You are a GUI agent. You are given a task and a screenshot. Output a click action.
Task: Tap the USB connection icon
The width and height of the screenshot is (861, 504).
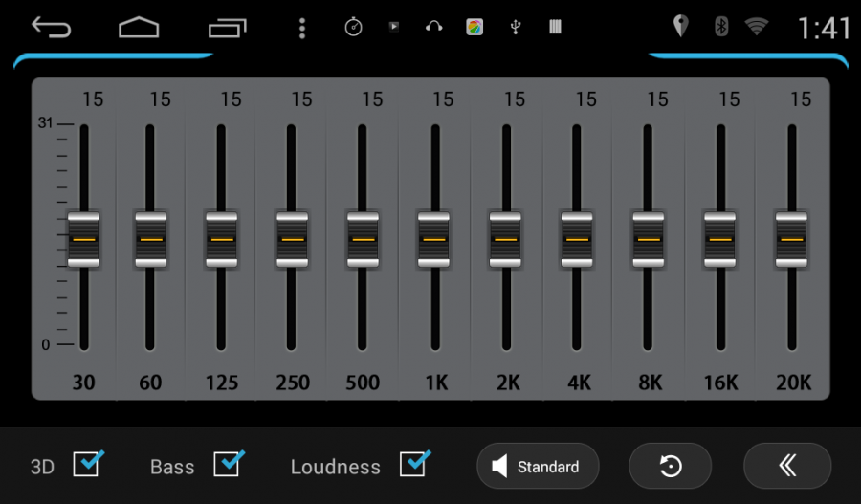click(515, 27)
